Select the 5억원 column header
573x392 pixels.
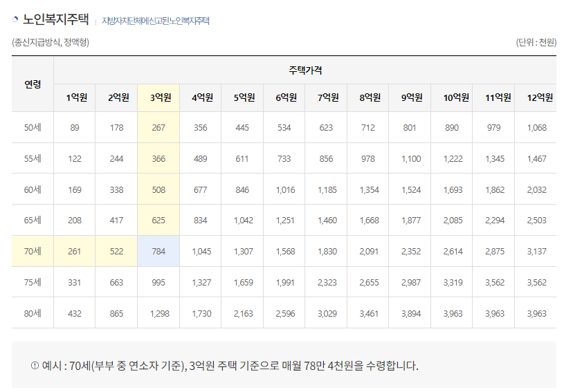point(242,97)
